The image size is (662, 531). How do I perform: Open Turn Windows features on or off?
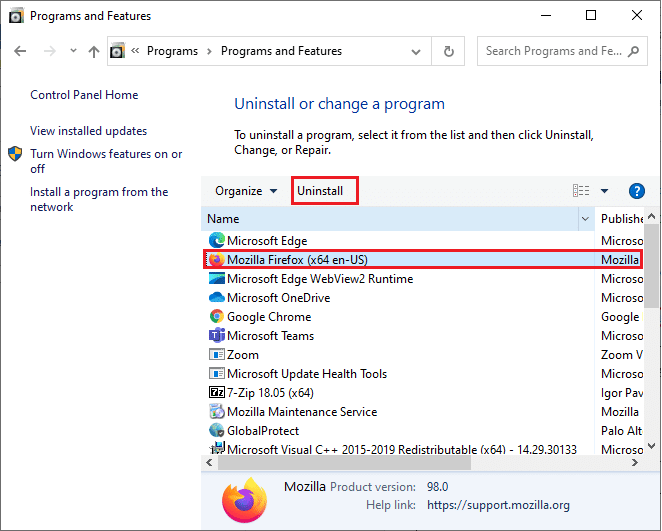(x=106, y=161)
